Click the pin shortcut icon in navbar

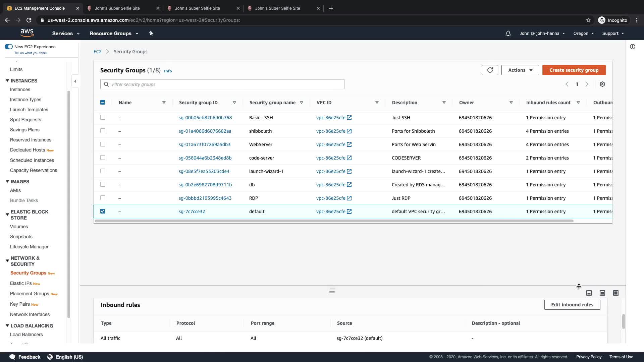pos(151,33)
